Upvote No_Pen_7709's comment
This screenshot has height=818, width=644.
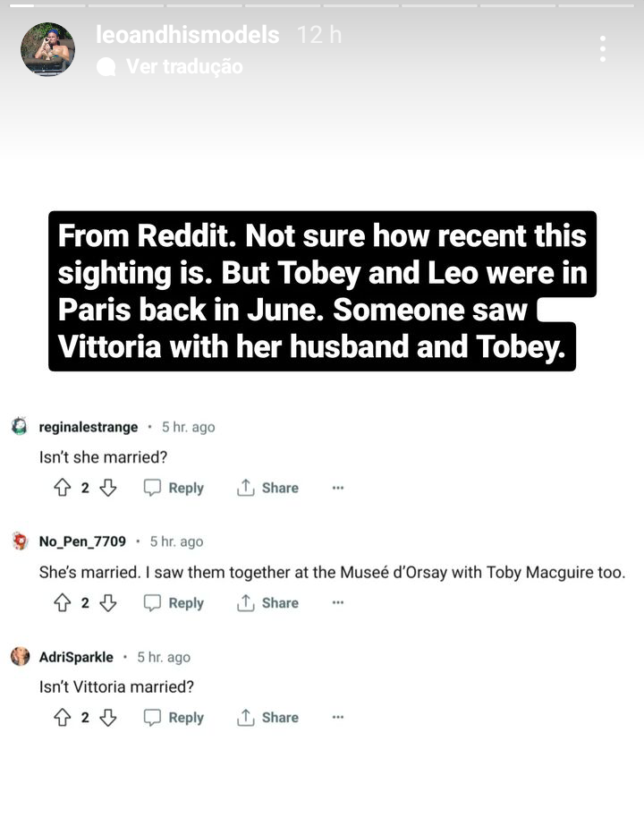coord(63,602)
